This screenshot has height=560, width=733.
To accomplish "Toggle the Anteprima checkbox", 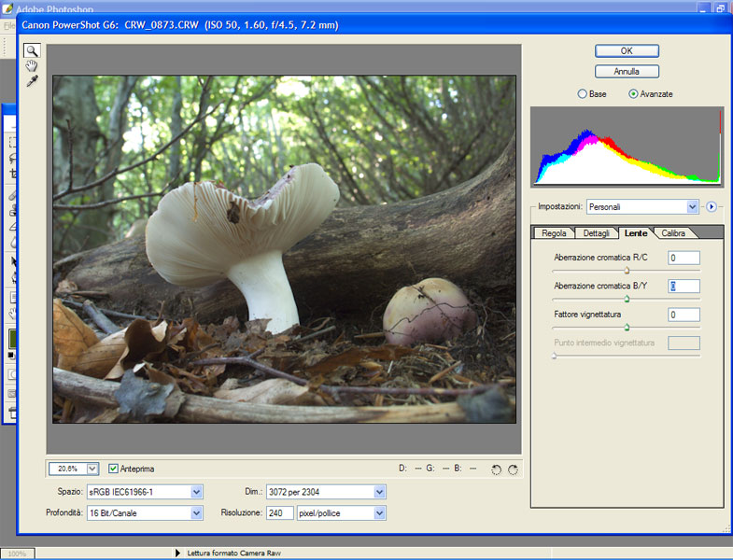I will [114, 469].
